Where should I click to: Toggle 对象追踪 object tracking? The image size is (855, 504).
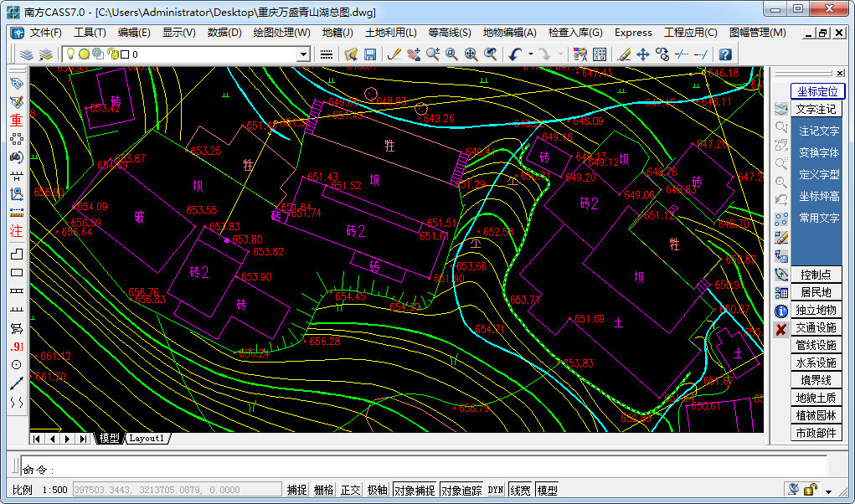461,490
